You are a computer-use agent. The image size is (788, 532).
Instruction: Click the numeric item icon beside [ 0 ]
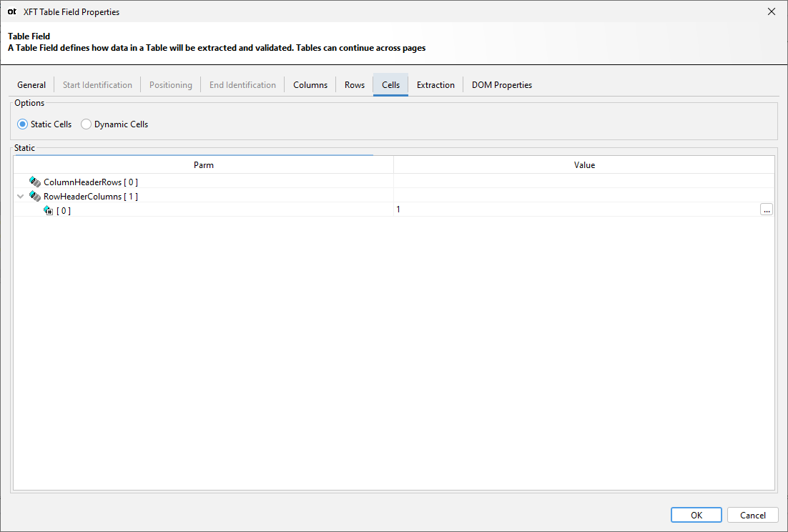pyautogui.click(x=47, y=210)
